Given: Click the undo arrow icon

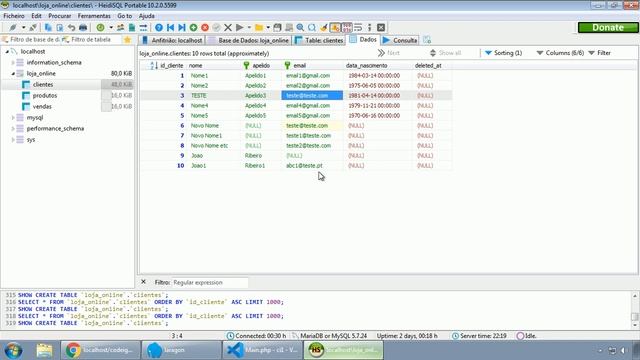Looking at the screenshot, I should 71,27.
